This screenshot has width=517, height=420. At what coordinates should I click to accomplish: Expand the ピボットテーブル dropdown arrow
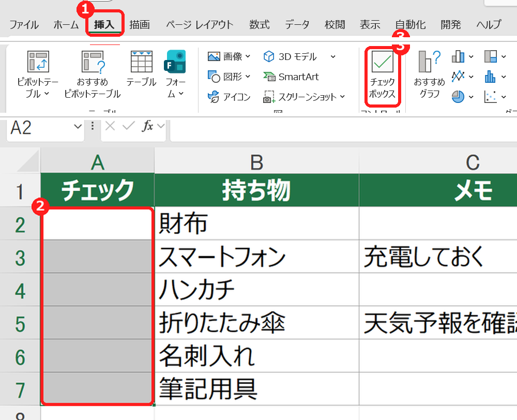pyautogui.click(x=47, y=94)
